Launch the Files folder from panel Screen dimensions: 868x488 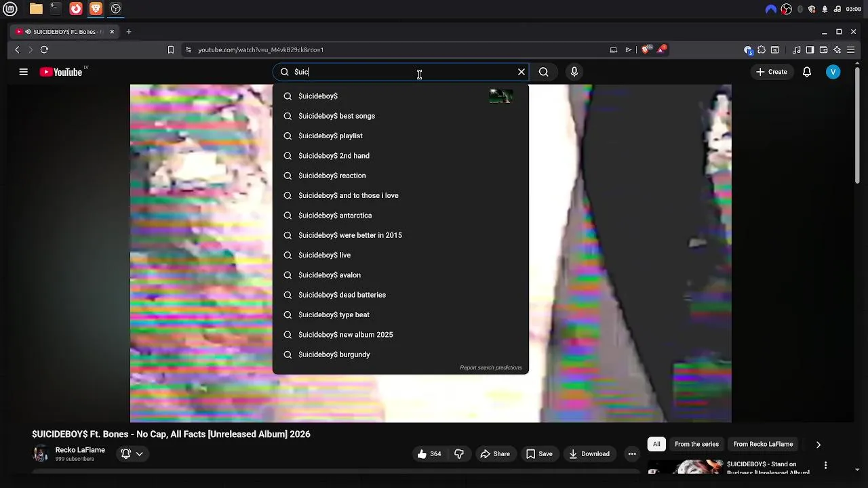coord(36,9)
